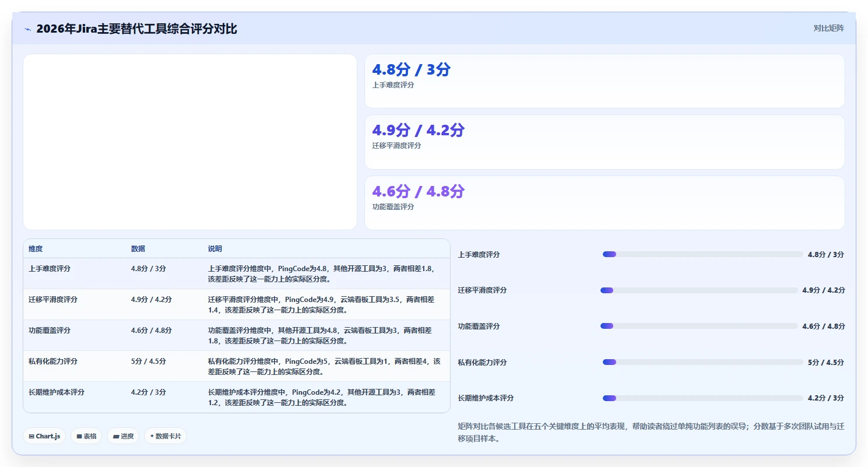
Task: Click the footnote paragraph starting 矩阵对比各候选工具
Action: (651, 433)
